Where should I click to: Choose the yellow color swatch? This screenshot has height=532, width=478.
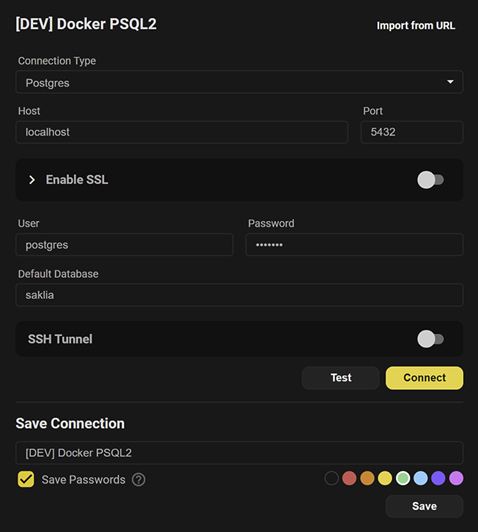385,478
